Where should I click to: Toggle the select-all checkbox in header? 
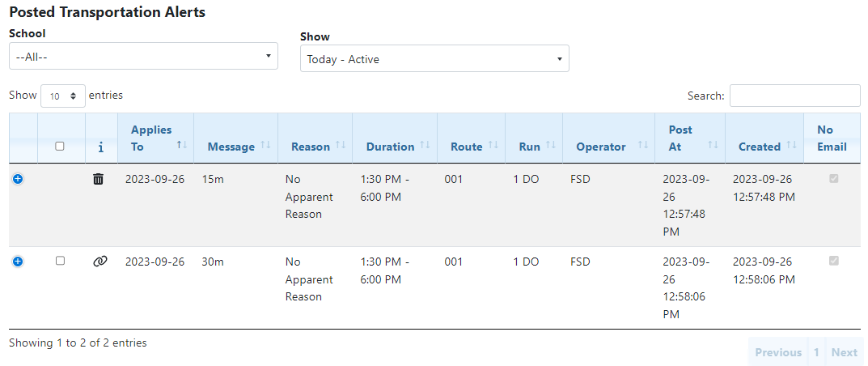click(x=60, y=147)
